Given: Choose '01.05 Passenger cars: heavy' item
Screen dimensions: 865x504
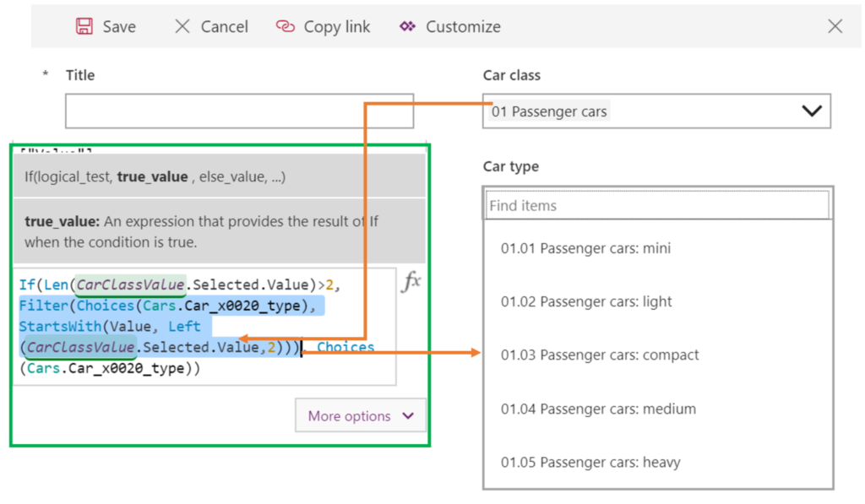Looking at the screenshot, I should coord(590,462).
